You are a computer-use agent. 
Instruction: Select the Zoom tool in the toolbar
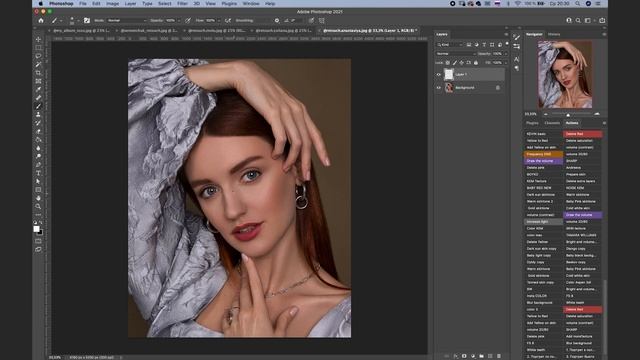tap(38, 207)
